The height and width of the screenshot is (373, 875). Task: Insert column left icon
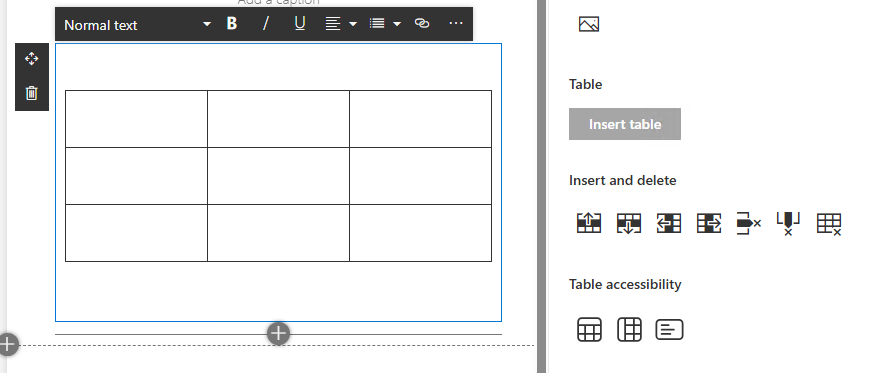pos(669,223)
